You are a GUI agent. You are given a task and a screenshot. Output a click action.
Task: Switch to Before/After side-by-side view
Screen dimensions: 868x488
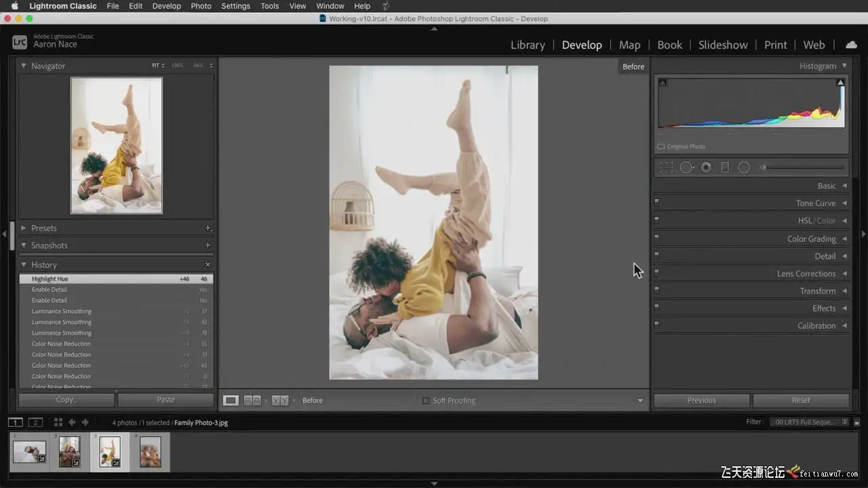coord(252,401)
